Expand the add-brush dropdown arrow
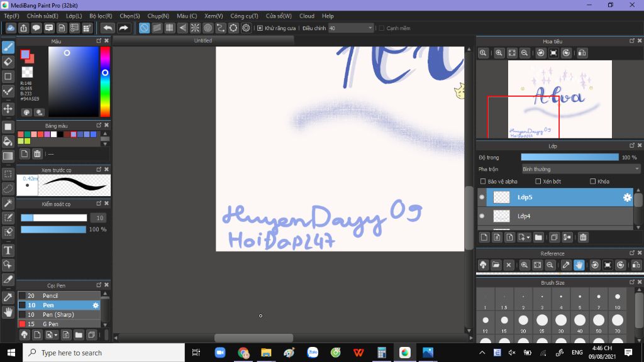Image resolution: width=644 pixels, height=362 pixels. [56, 335]
